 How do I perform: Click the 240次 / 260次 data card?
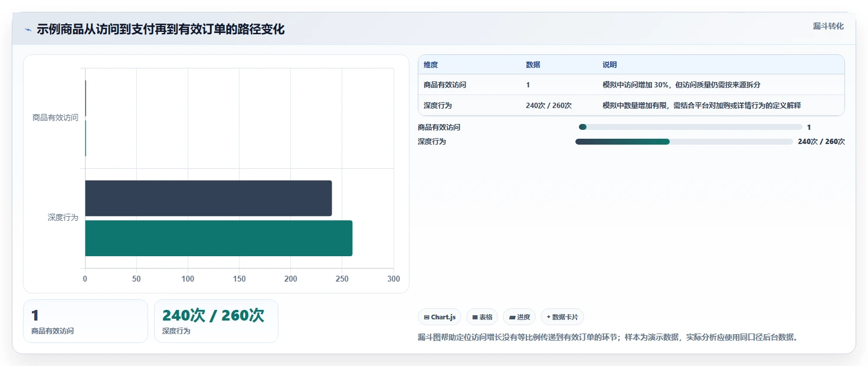pyautogui.click(x=216, y=321)
